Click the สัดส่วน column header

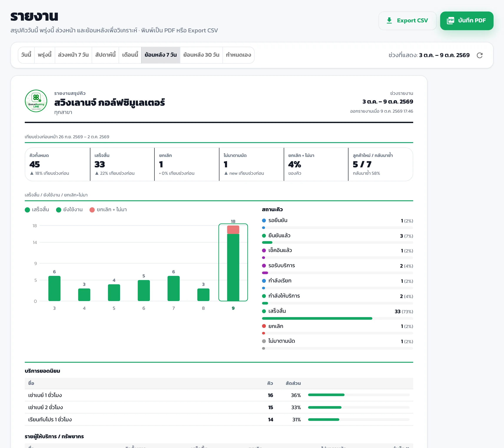point(293,383)
